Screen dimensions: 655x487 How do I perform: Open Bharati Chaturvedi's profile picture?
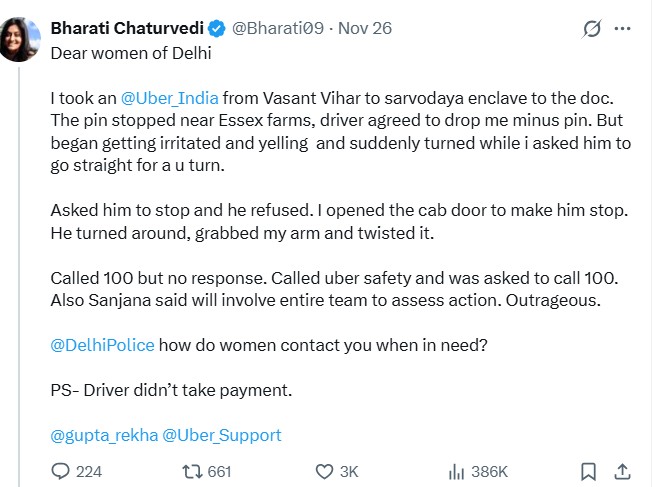pyautogui.click(x=20, y=39)
